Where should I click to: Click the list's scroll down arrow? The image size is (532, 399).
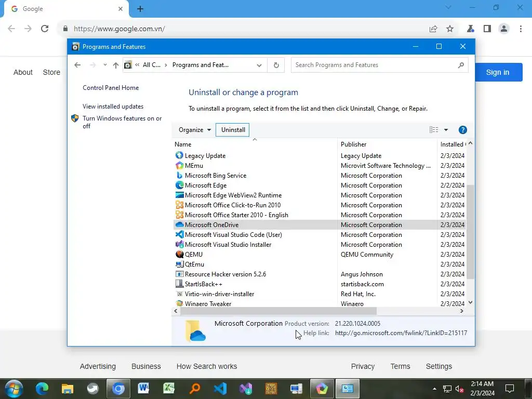pyautogui.click(x=470, y=302)
